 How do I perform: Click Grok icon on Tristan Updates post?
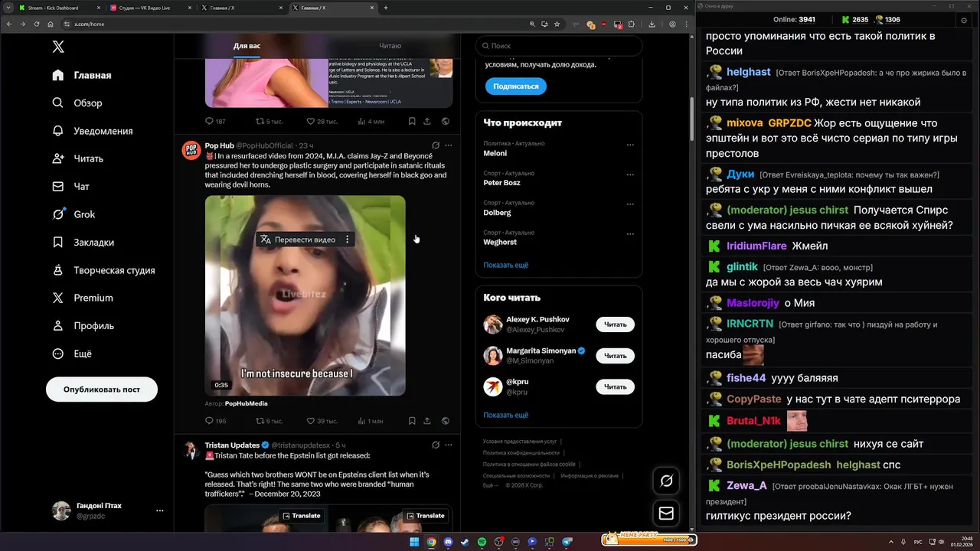(436, 445)
